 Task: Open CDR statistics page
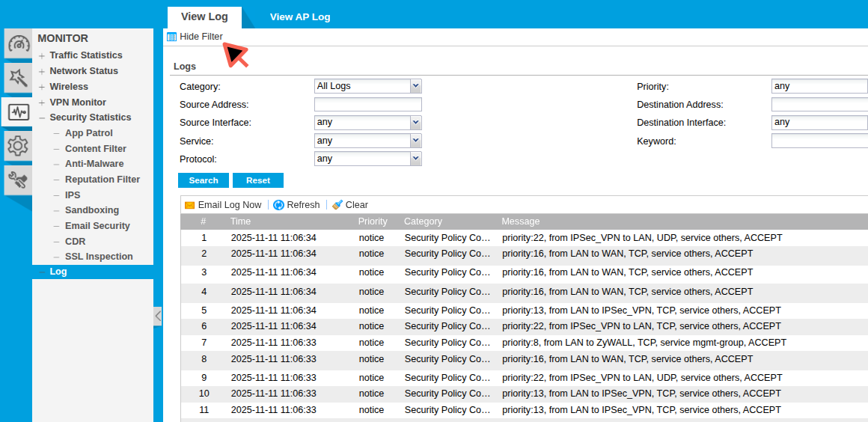[x=76, y=242]
